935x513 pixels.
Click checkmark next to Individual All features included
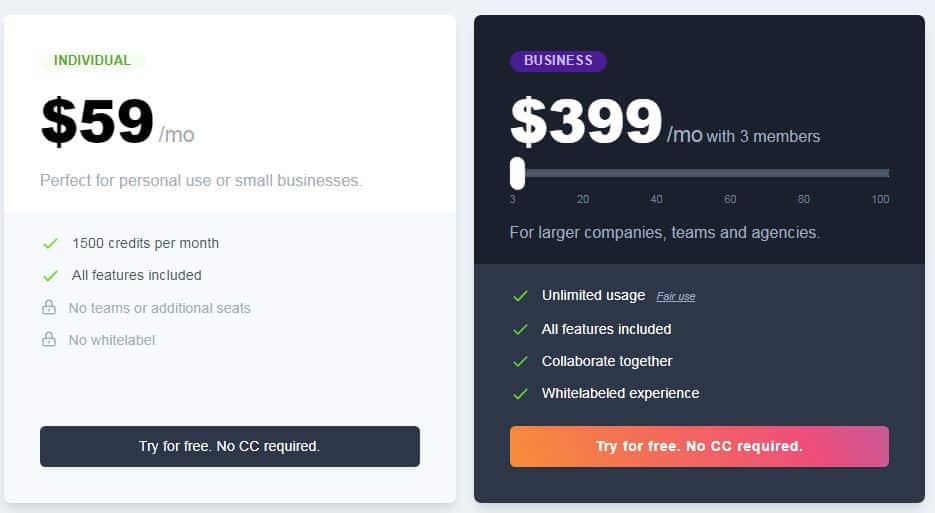51,276
